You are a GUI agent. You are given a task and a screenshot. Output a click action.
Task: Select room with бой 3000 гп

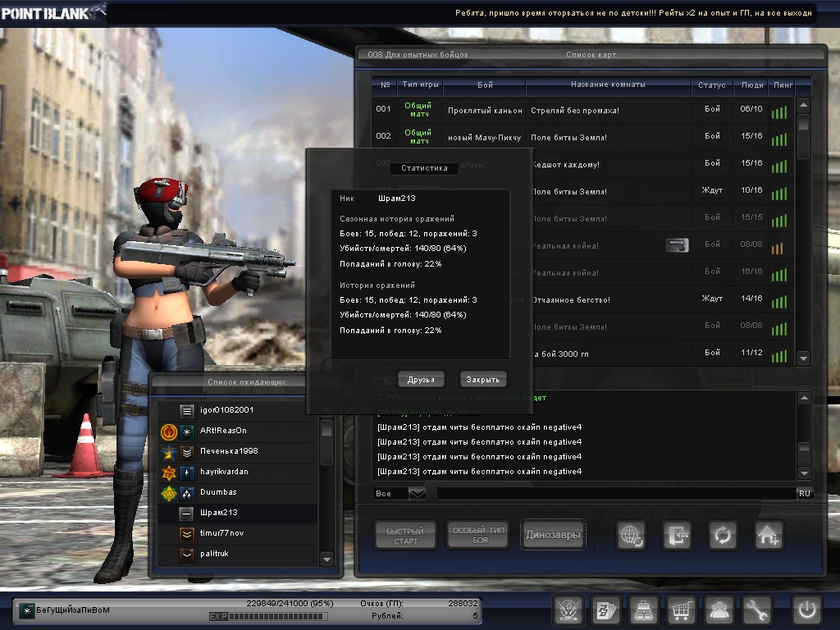[x=664, y=354]
